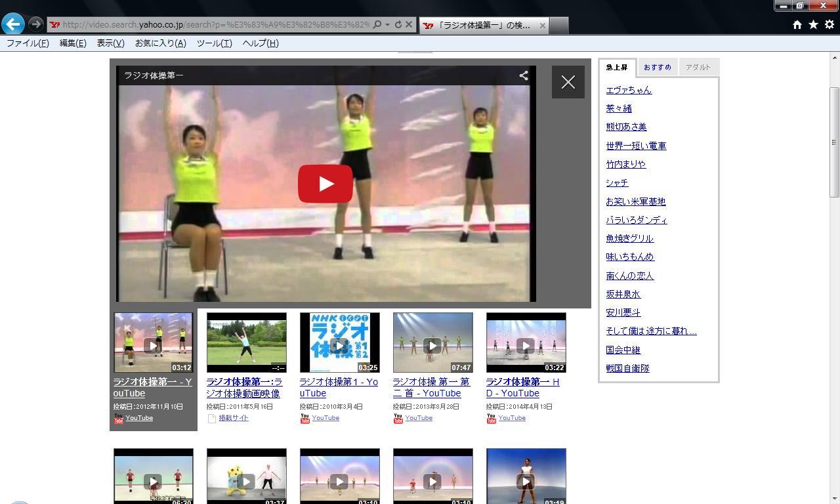Switch to the おすすめ tab
The height and width of the screenshot is (504, 840).
657,68
